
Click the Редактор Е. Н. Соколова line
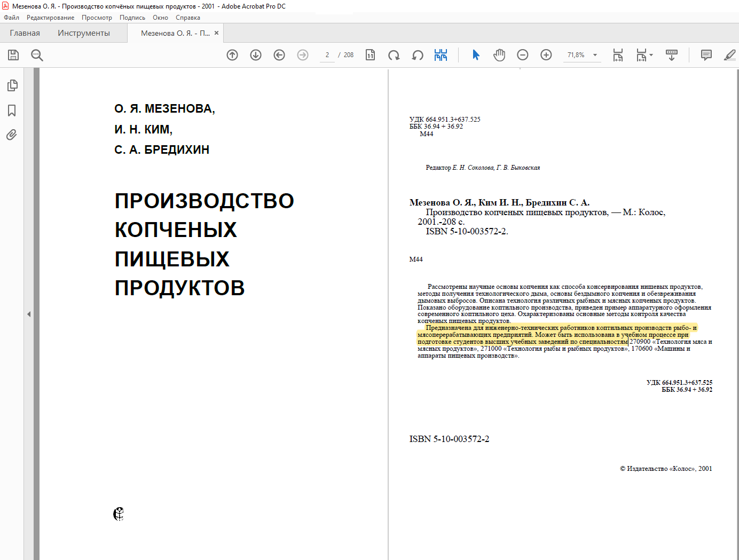(483, 168)
